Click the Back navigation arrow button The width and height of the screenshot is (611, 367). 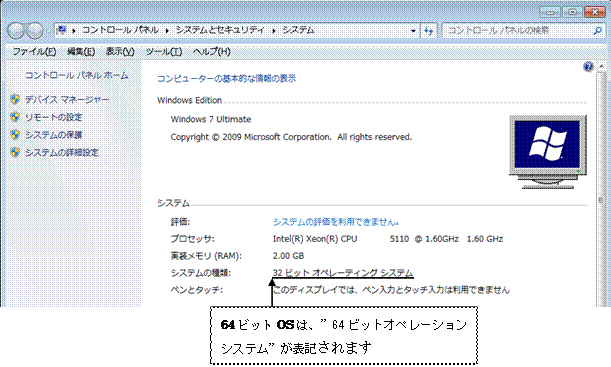pyautogui.click(x=16, y=30)
